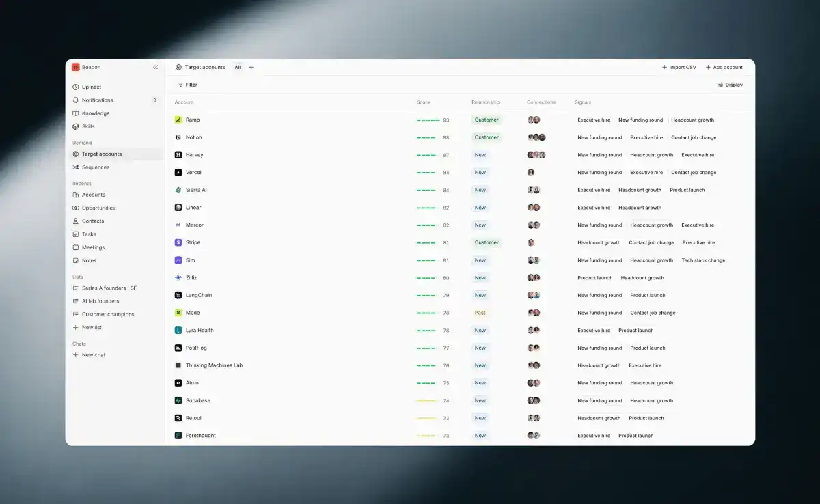Select the All view tab
The width and height of the screenshot is (820, 504).
[x=238, y=67]
